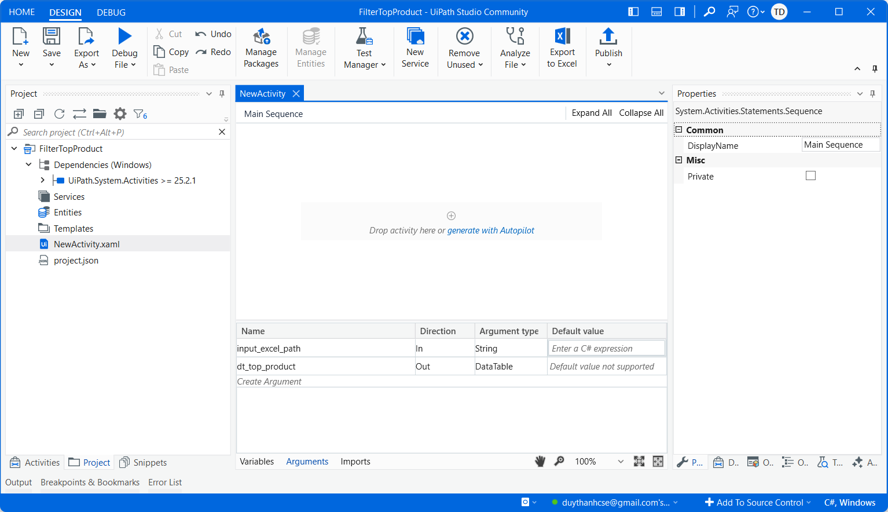The width and height of the screenshot is (888, 512).
Task: Pin the ribbon
Action: 875,69
